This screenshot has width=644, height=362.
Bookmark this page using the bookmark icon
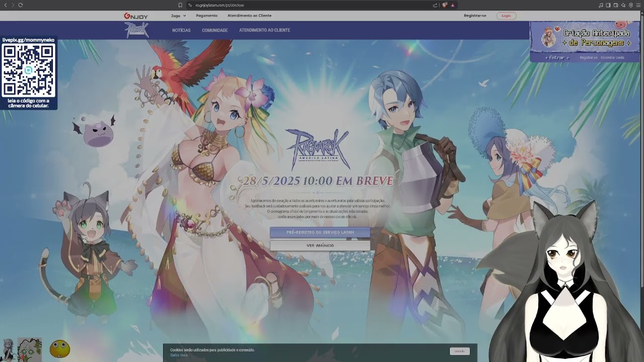[180, 5]
